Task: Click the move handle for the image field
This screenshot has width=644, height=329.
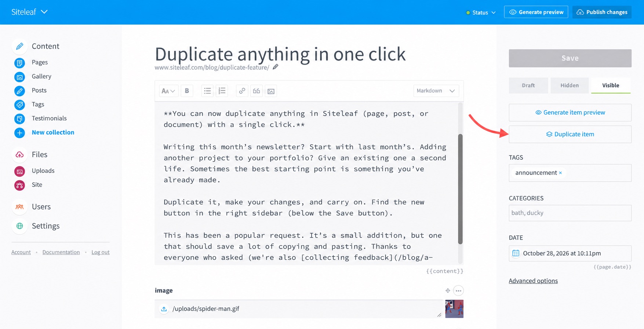Action: click(x=448, y=290)
